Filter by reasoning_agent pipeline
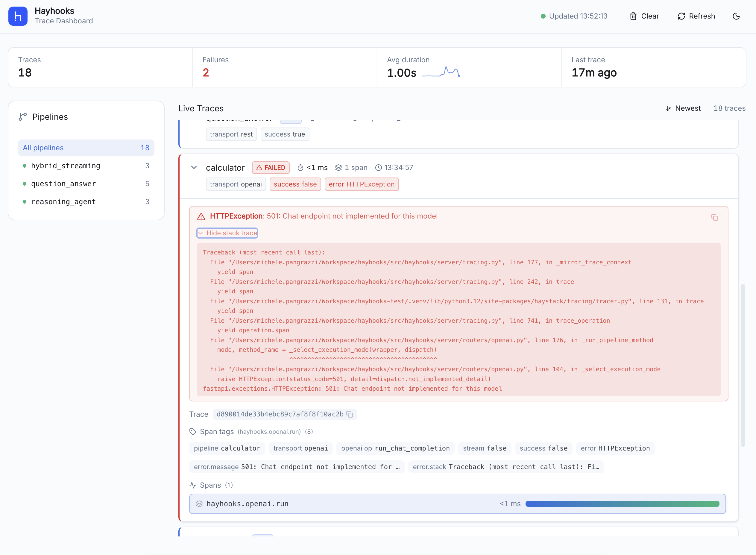 pos(86,201)
